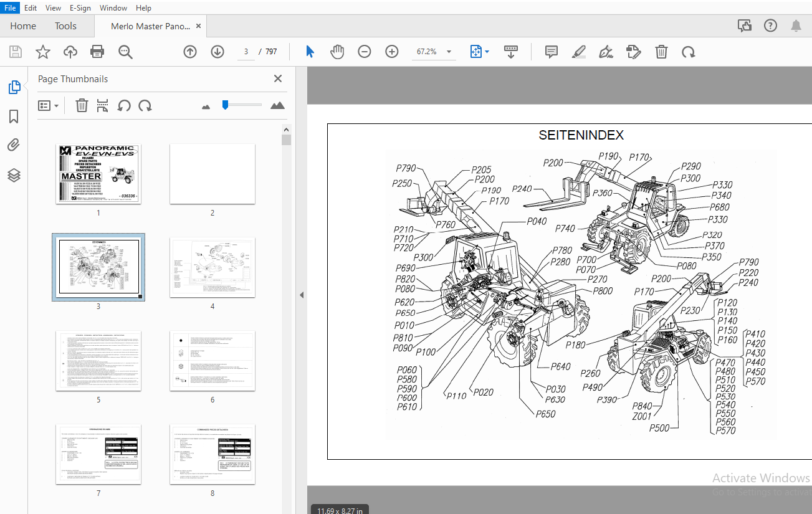The image size is (812, 514).
Task: Select the arrow selection tool
Action: click(310, 52)
